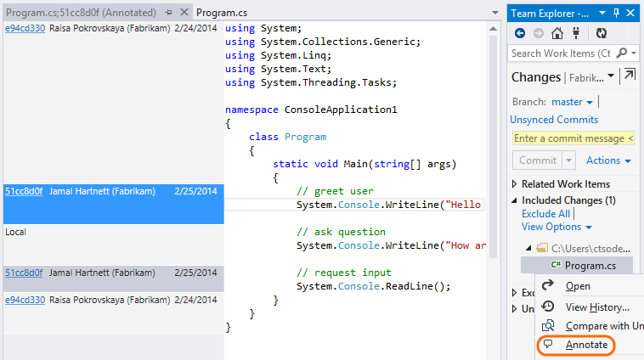Screen dimensions: 644x360
Task: Click the Local annotation row
Action: tap(113, 245)
